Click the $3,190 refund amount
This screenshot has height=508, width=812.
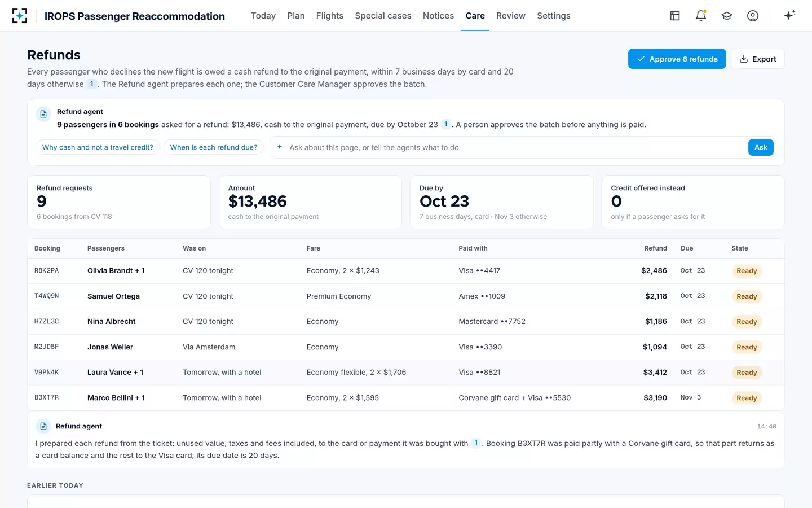pos(655,398)
